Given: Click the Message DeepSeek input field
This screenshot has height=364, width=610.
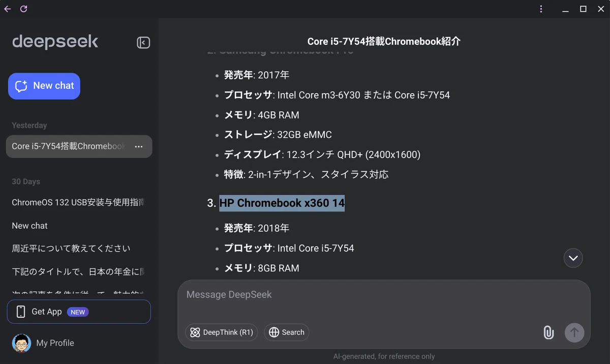Looking at the screenshot, I should (384, 295).
